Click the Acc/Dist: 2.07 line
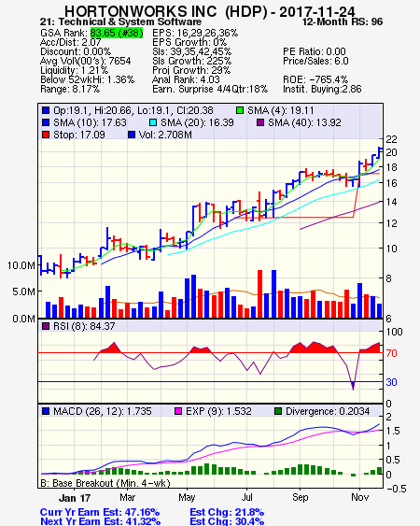 70,42
